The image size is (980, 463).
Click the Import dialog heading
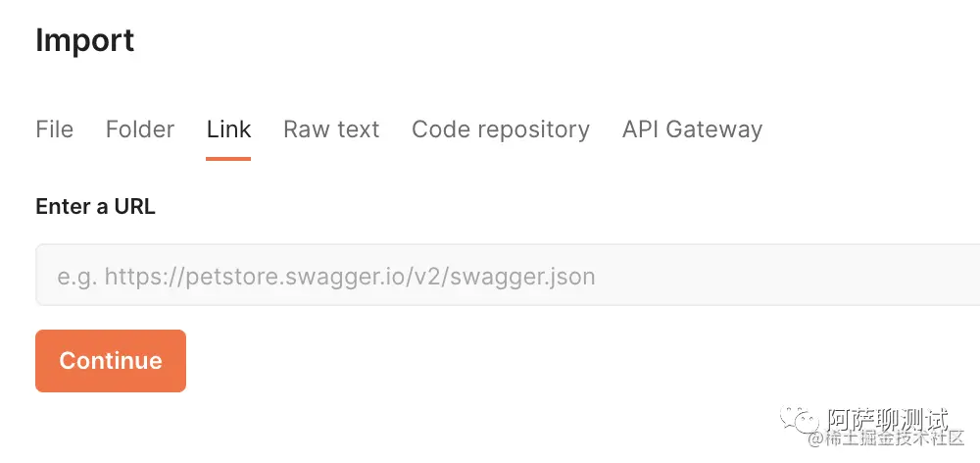[x=85, y=41]
